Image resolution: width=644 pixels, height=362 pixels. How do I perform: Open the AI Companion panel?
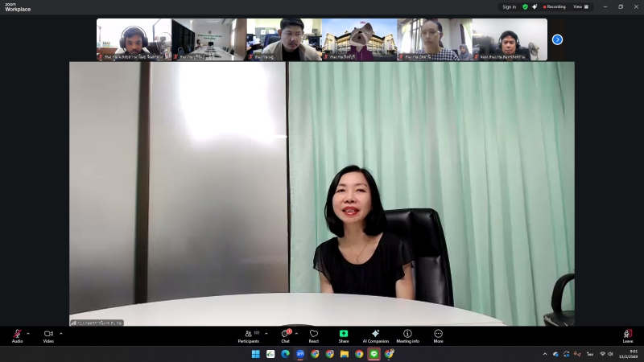coord(375,335)
